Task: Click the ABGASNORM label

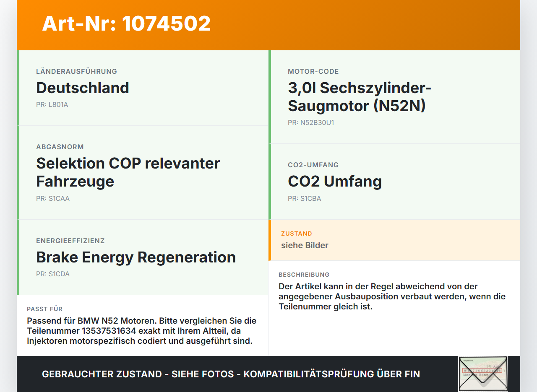Action: (60, 147)
